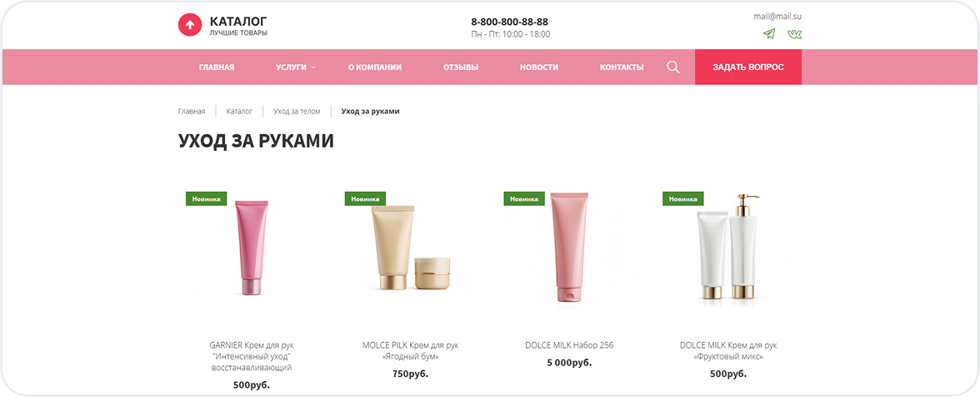Viewport: 980px width, 397px height.
Task: Click the pink arrow logo icon
Action: (x=190, y=25)
